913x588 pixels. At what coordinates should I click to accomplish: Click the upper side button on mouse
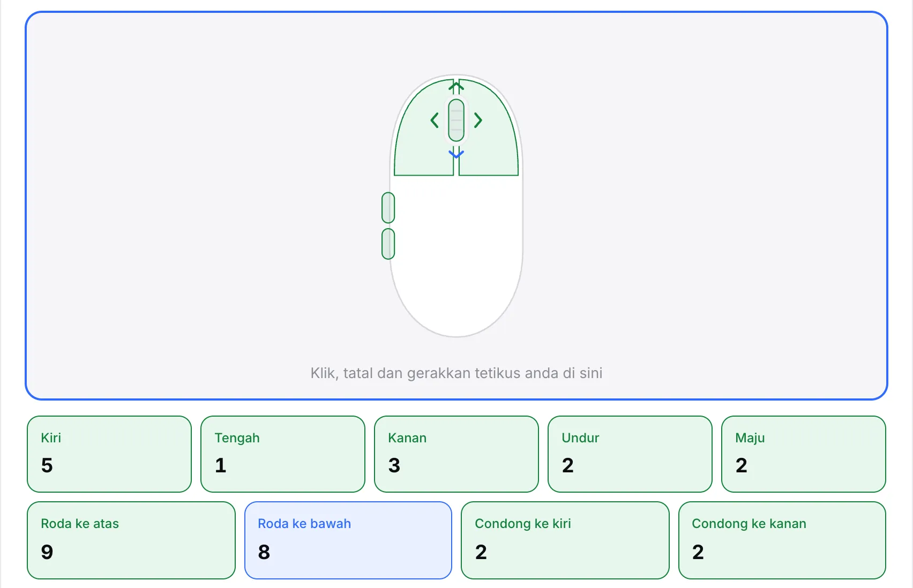tap(388, 208)
